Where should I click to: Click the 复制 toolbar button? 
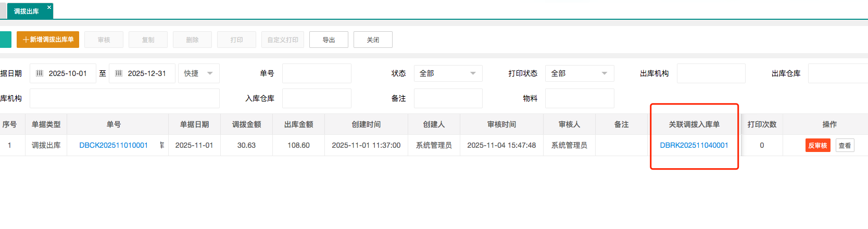point(148,40)
